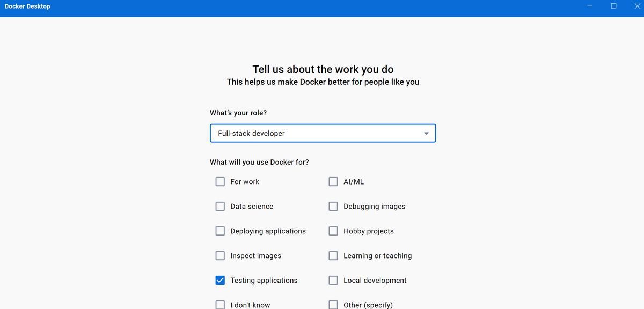Minimize the Docker Desktop window
Viewport: 644px width, 309px height.
click(589, 6)
